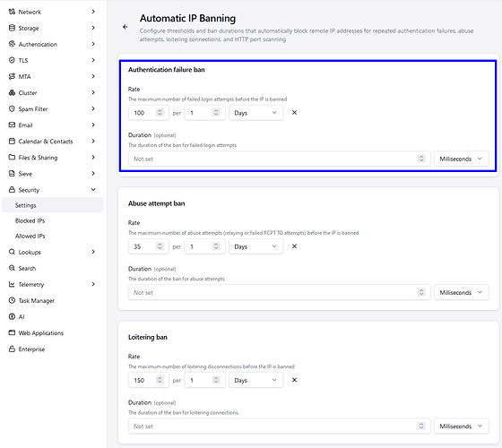Open Allowed IPs page
The image size is (502, 448).
[x=30, y=236]
